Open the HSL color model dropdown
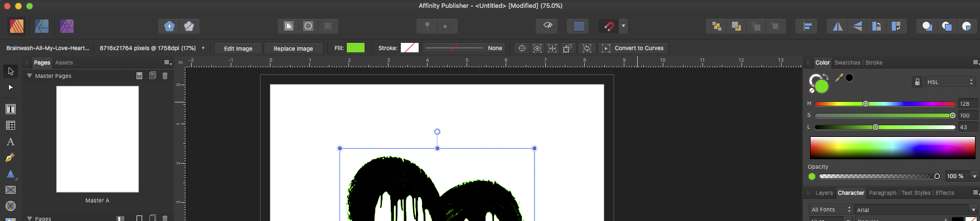Viewport: 980px width, 221px height. tap(950, 82)
